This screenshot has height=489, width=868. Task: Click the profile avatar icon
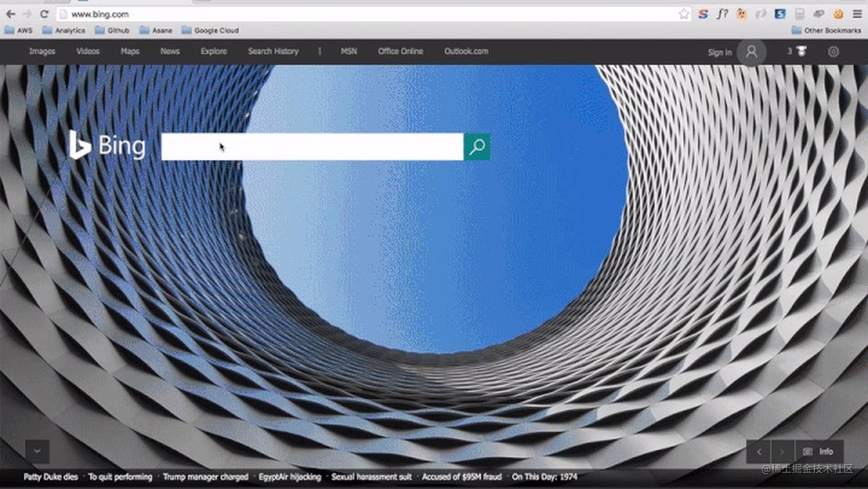point(751,52)
